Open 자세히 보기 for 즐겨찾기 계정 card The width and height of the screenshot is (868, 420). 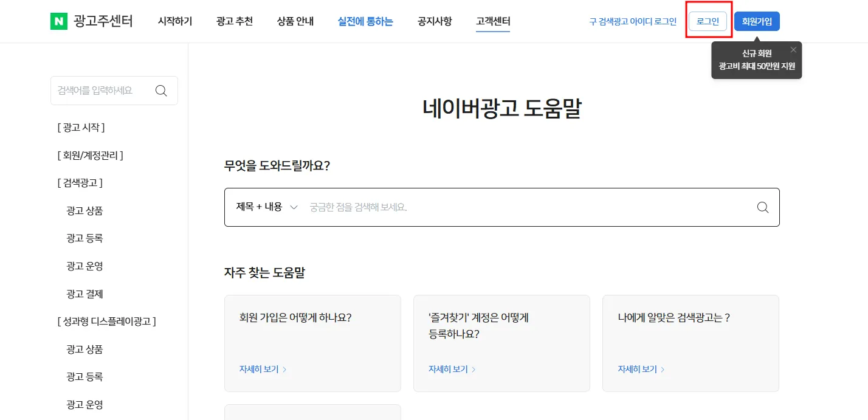tap(452, 369)
